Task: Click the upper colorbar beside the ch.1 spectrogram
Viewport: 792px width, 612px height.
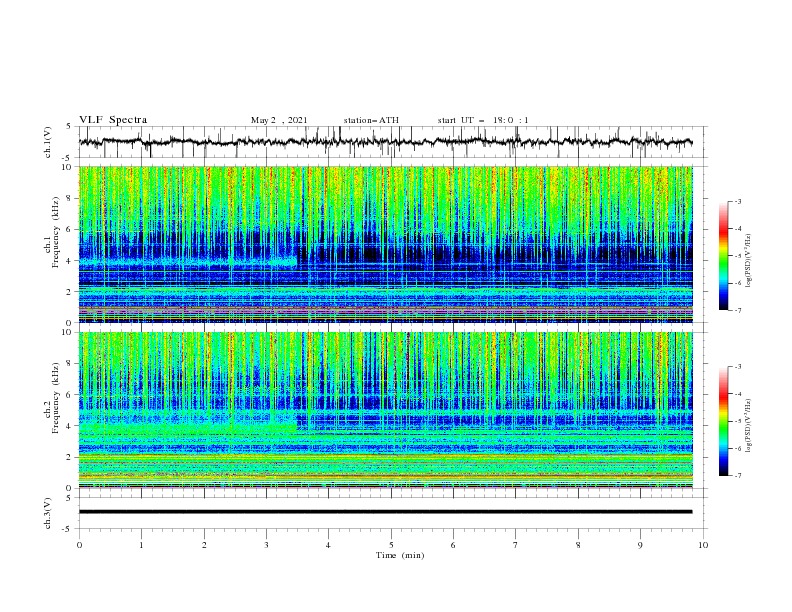Action: click(724, 256)
